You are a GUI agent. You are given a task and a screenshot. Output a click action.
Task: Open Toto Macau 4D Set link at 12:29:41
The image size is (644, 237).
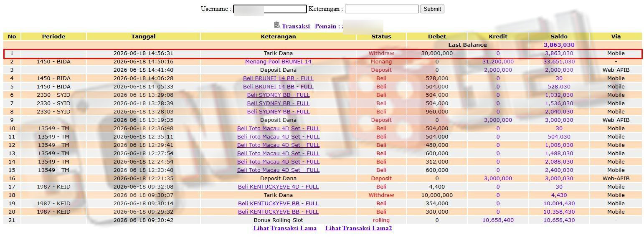[278, 145]
